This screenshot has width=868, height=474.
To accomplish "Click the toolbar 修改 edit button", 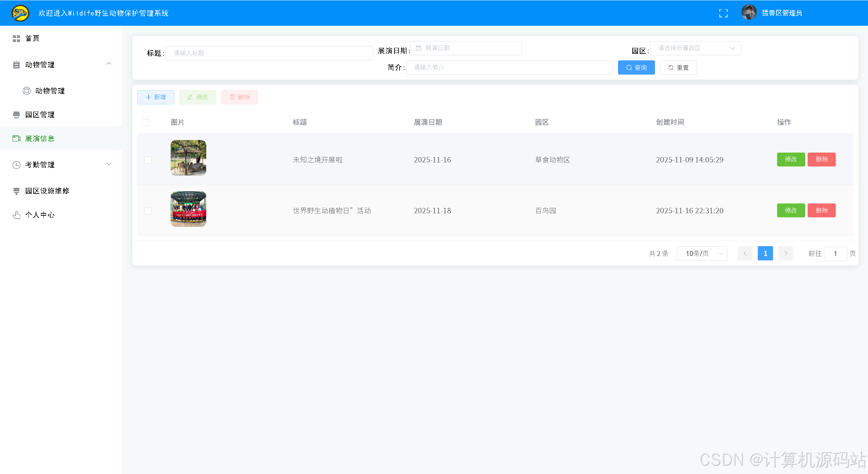I will click(x=198, y=97).
